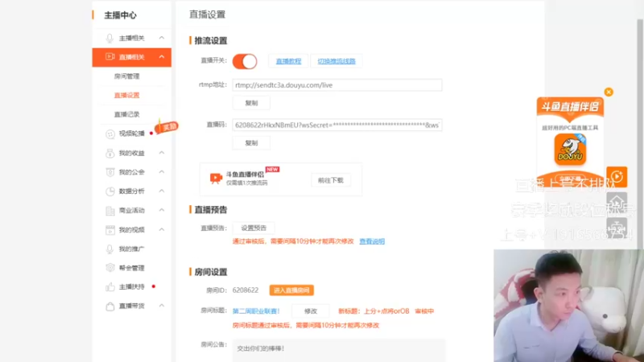Click 切换推流线路 link
This screenshot has height=362, width=644.
(336, 61)
